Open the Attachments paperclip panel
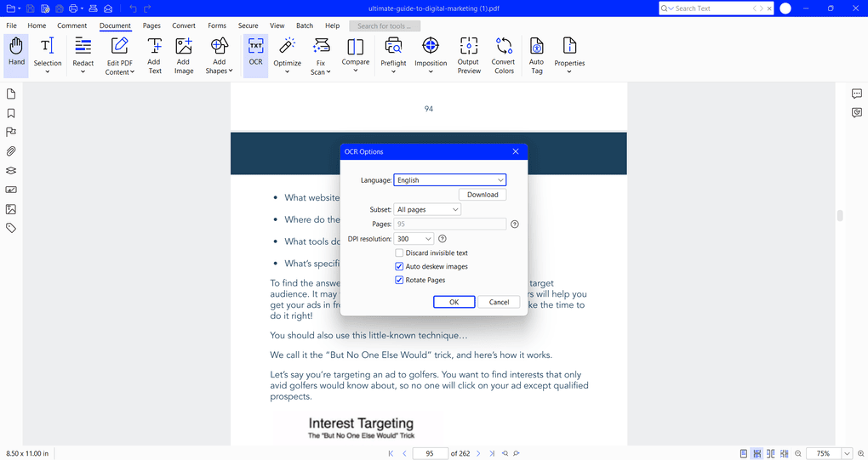This screenshot has height=460, width=868. (x=10, y=151)
